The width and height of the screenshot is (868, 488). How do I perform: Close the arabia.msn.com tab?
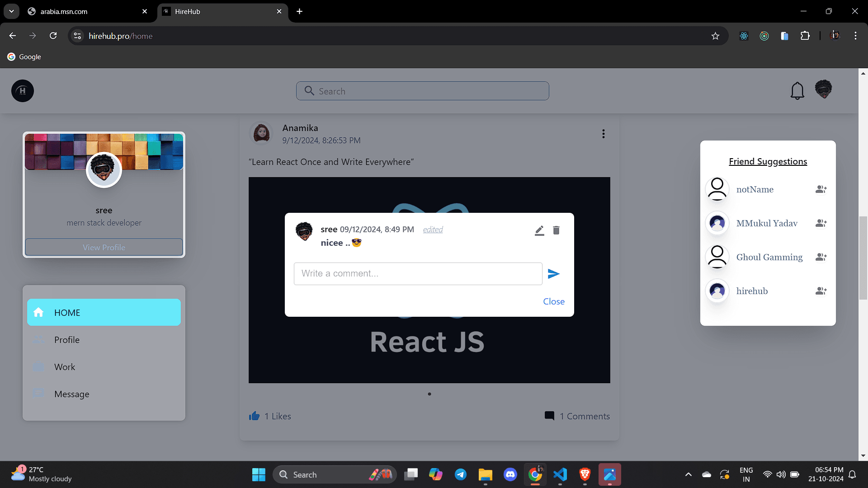point(145,11)
